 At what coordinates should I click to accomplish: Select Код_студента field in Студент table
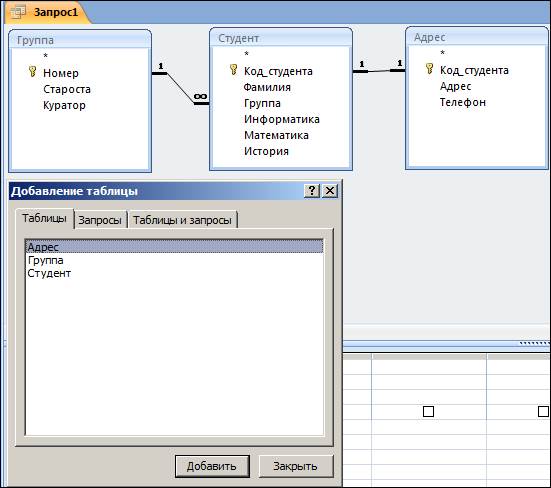(x=278, y=71)
